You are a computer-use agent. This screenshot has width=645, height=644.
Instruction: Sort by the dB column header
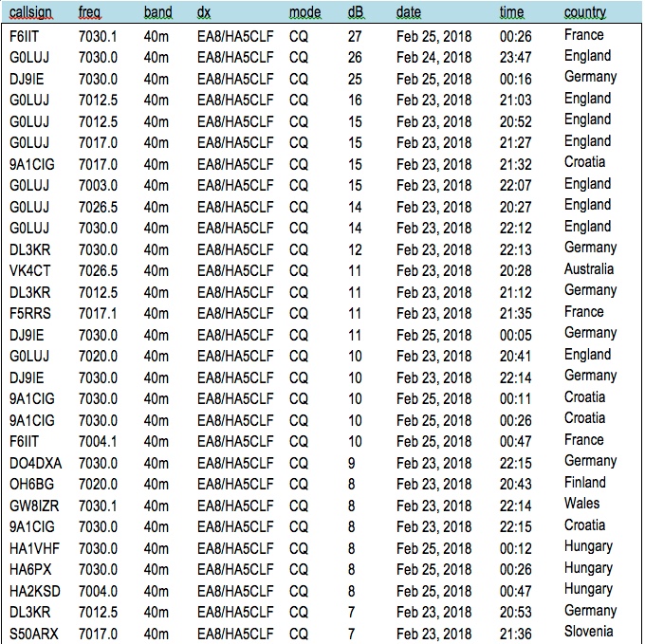tap(355, 12)
